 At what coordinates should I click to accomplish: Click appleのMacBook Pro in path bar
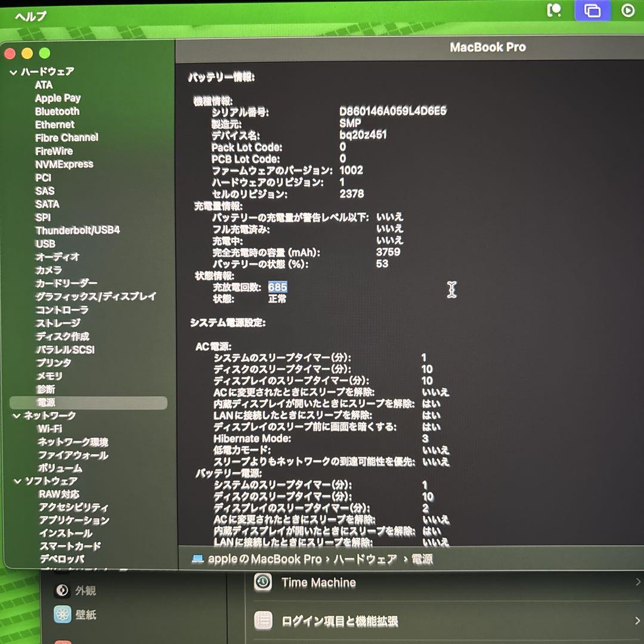point(265,559)
